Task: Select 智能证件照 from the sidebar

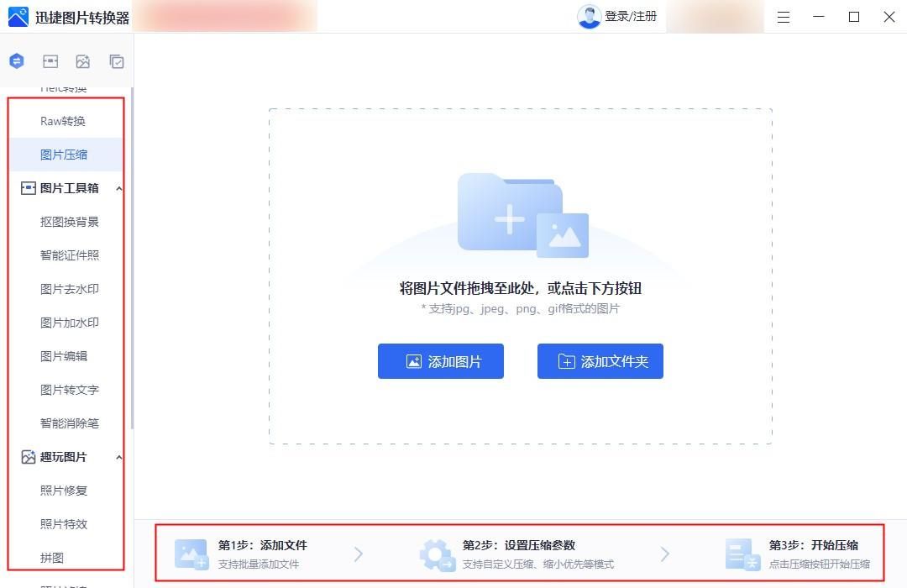Action: click(68, 255)
